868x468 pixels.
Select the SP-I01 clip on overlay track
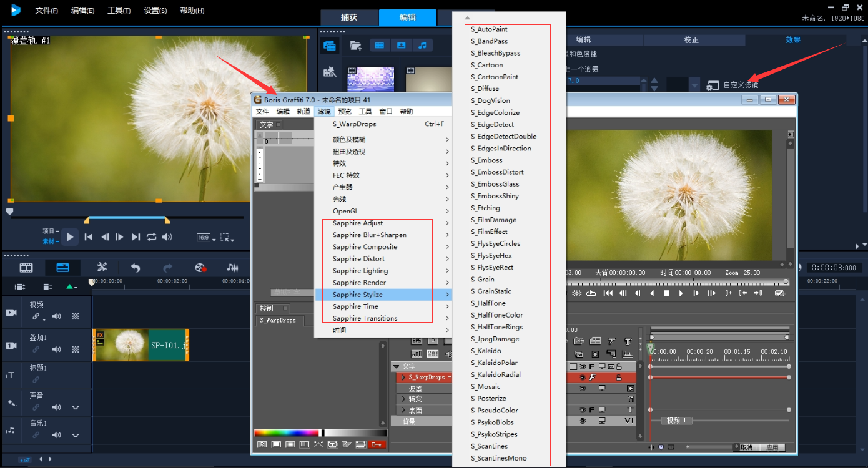(x=141, y=345)
